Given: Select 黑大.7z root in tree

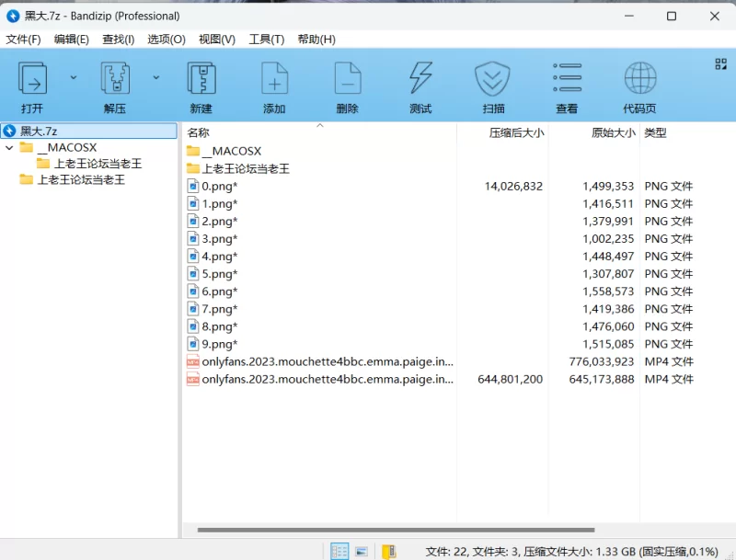Looking at the screenshot, I should [88, 131].
